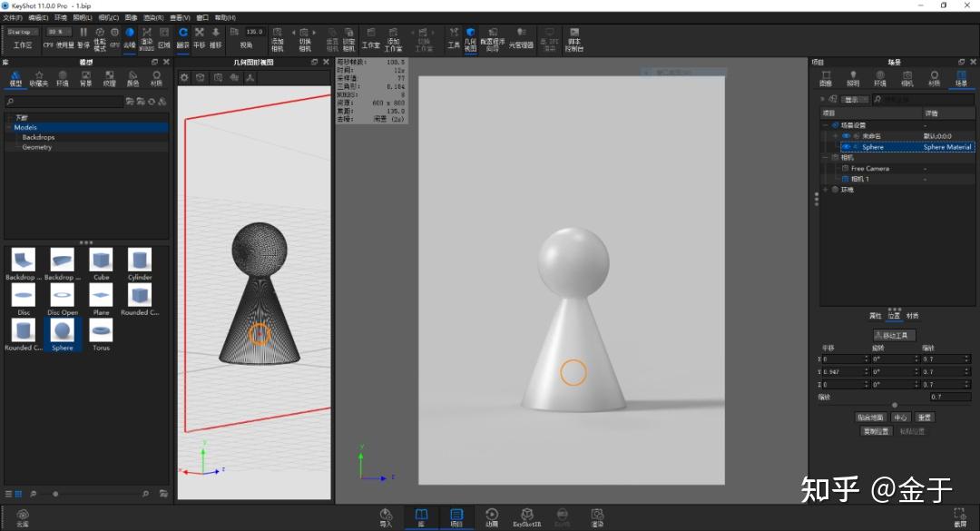
Task: Toggle visibility eye of the Sphere item
Action: pyautogui.click(x=846, y=147)
